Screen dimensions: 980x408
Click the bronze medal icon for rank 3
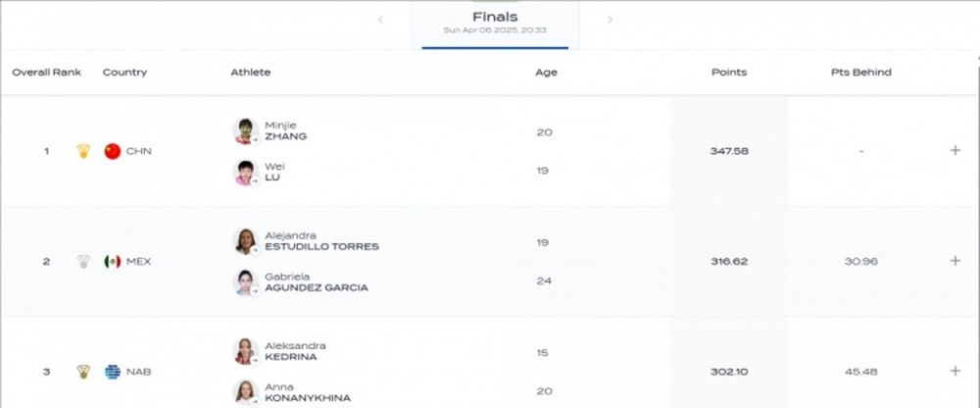click(x=83, y=372)
